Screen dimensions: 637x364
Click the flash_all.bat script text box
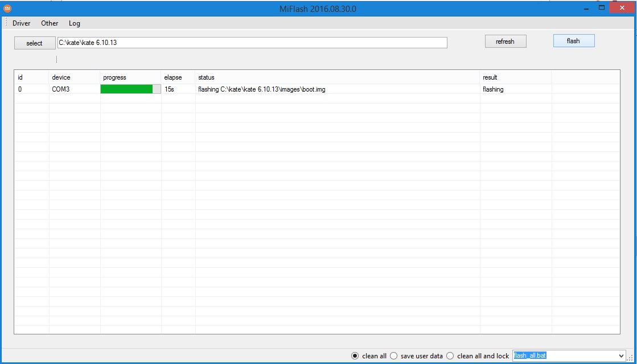[x=565, y=356]
